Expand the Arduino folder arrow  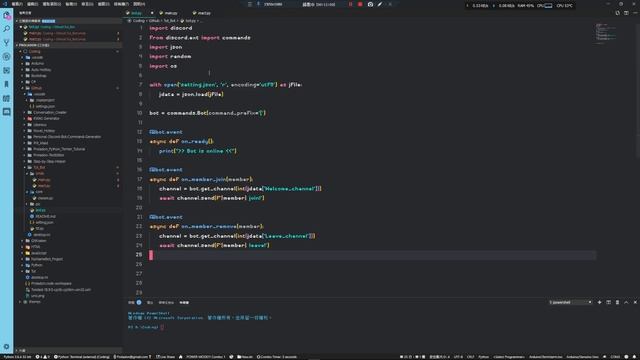click(x=22, y=64)
